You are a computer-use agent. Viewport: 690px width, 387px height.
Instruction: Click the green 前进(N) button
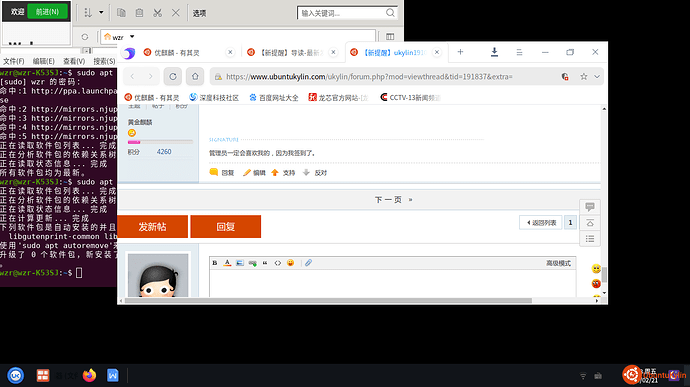pyautogui.click(x=47, y=11)
